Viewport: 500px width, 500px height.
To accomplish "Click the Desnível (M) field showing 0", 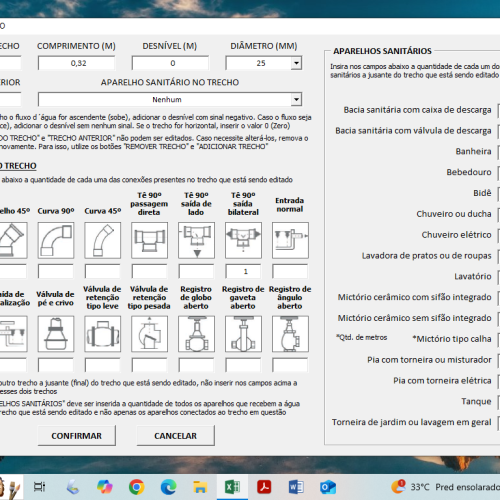I will (x=170, y=63).
